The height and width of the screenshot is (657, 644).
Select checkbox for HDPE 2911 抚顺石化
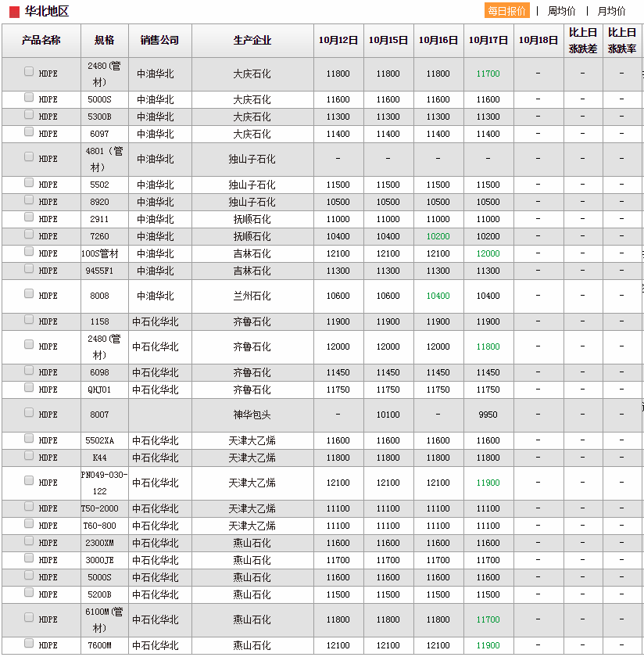pyautogui.click(x=28, y=217)
